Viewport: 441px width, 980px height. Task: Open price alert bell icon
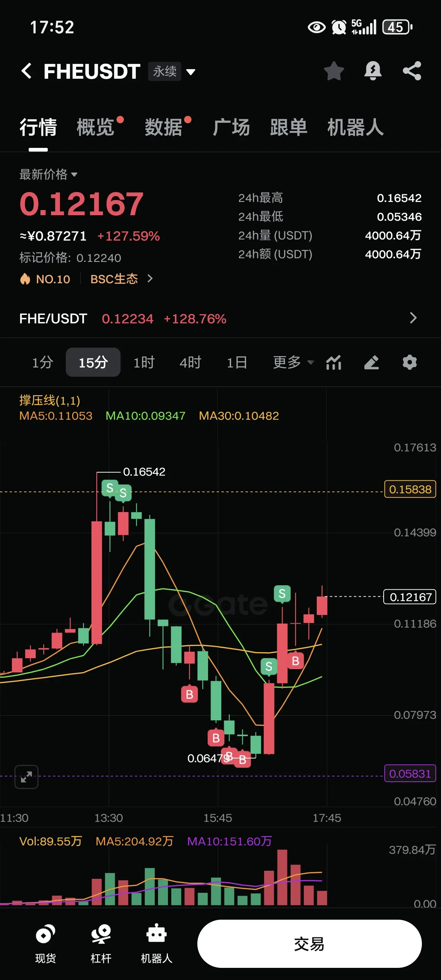click(373, 71)
